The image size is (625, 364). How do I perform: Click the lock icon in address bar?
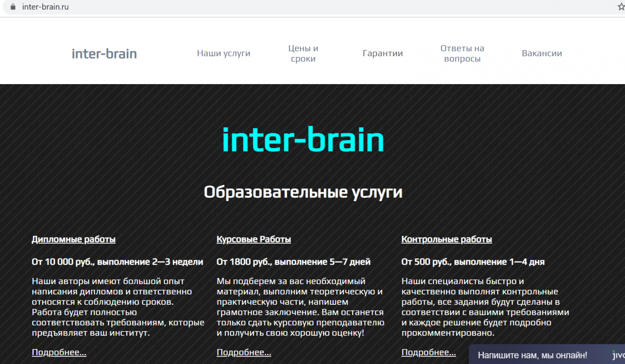[x=13, y=7]
